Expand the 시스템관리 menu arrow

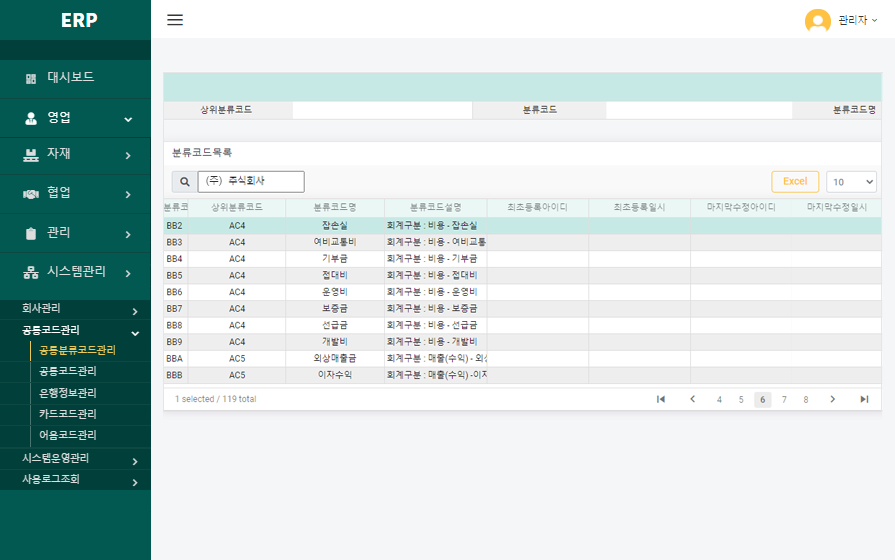tap(128, 273)
